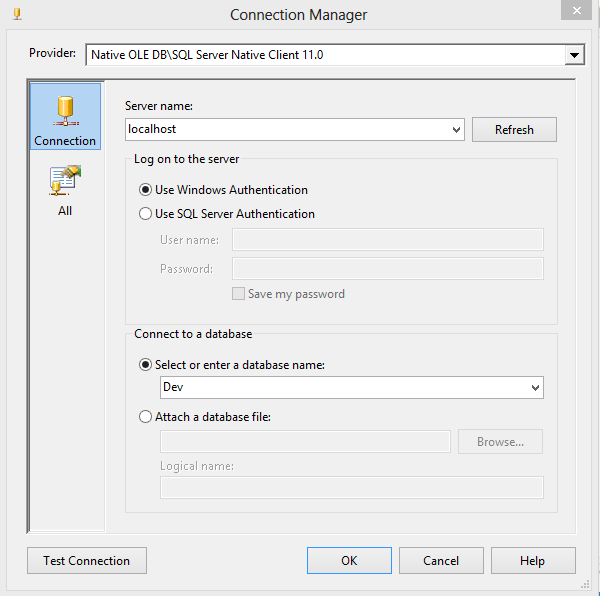Toggle Save my password checkbox
The height and width of the screenshot is (596, 600).
click(238, 294)
